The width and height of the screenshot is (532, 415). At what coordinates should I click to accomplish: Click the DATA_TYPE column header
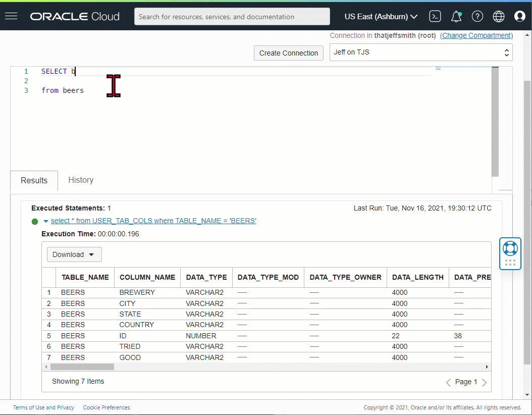[206, 277]
